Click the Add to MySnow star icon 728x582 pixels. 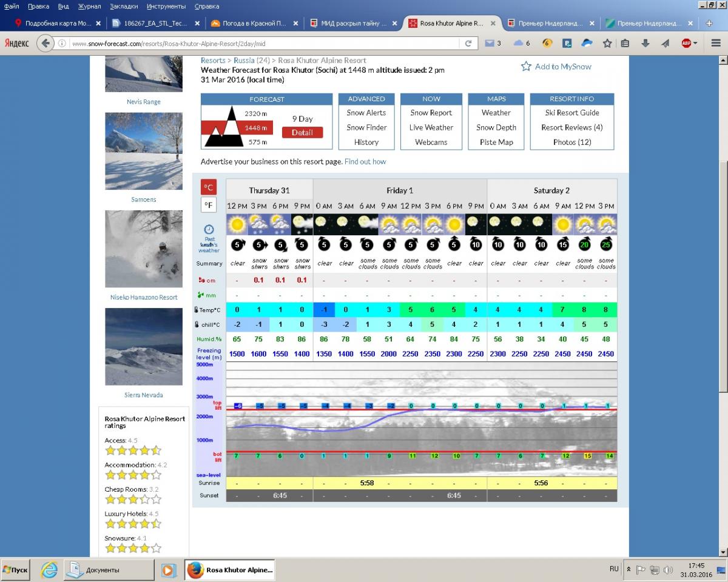[x=526, y=66]
